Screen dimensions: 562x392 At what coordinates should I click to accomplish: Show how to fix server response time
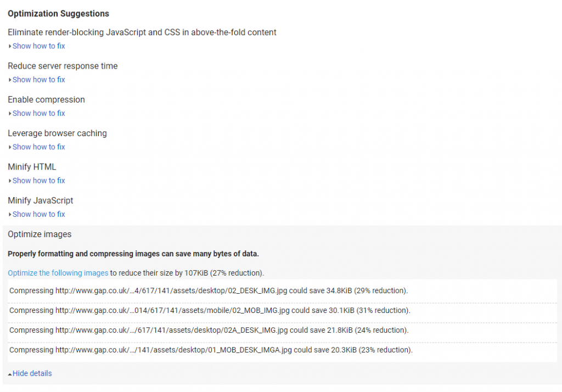coord(38,80)
